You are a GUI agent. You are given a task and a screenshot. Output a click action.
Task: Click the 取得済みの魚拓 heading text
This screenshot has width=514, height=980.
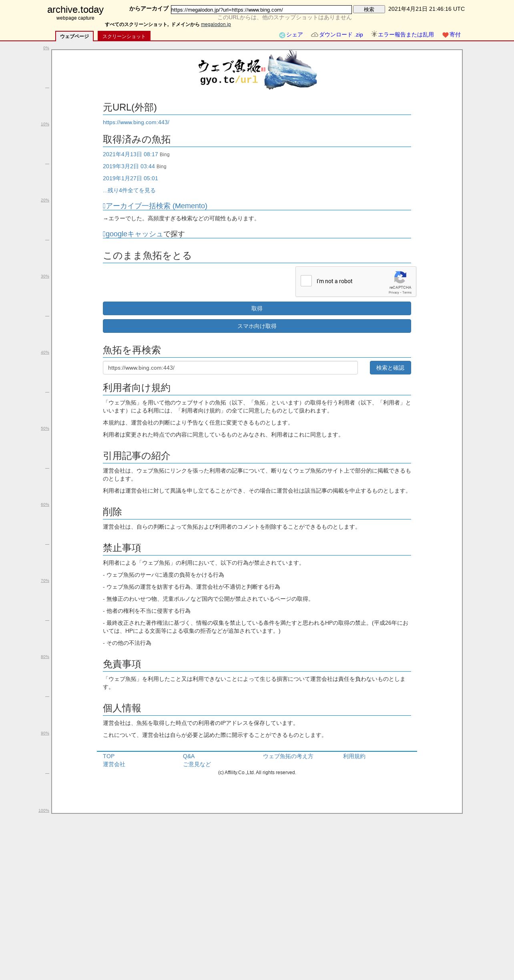coord(137,139)
